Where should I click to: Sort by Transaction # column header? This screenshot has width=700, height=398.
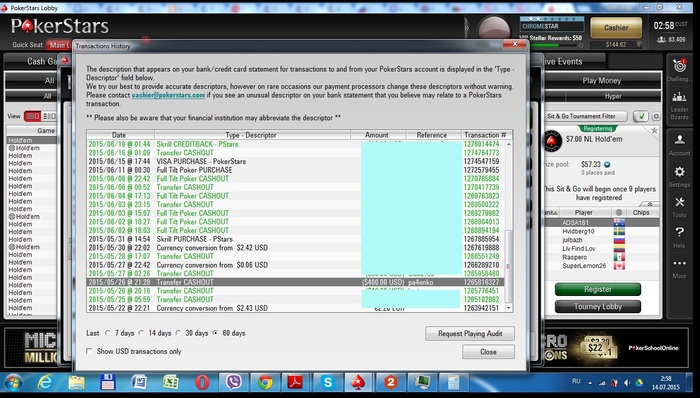[x=486, y=135]
